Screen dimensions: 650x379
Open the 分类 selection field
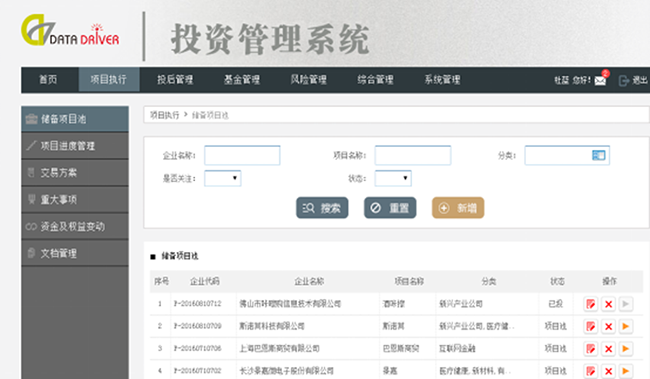[x=567, y=155]
